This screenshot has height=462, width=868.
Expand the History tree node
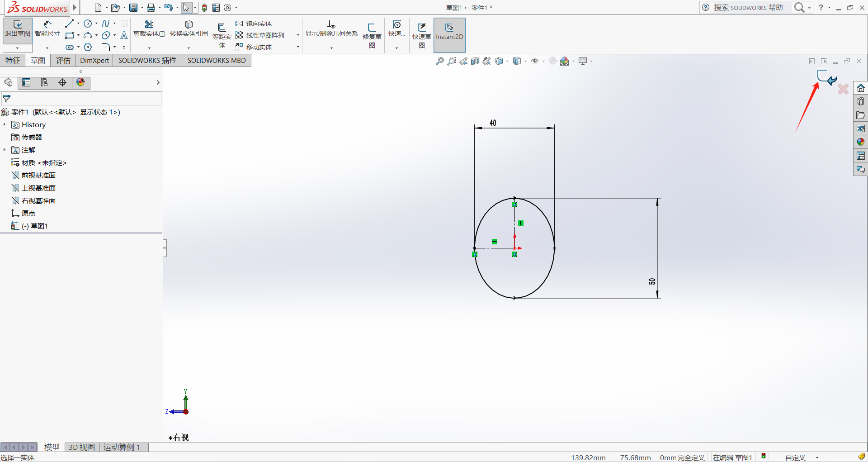pos(5,124)
